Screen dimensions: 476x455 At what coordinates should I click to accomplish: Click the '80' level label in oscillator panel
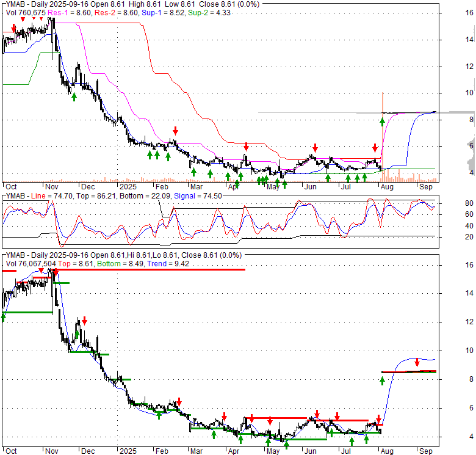(x=469, y=203)
